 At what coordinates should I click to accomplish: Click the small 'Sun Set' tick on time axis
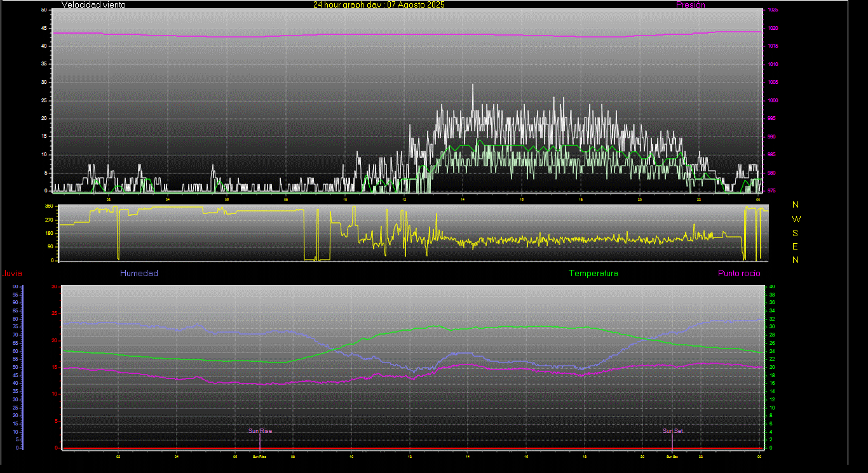tap(672, 456)
